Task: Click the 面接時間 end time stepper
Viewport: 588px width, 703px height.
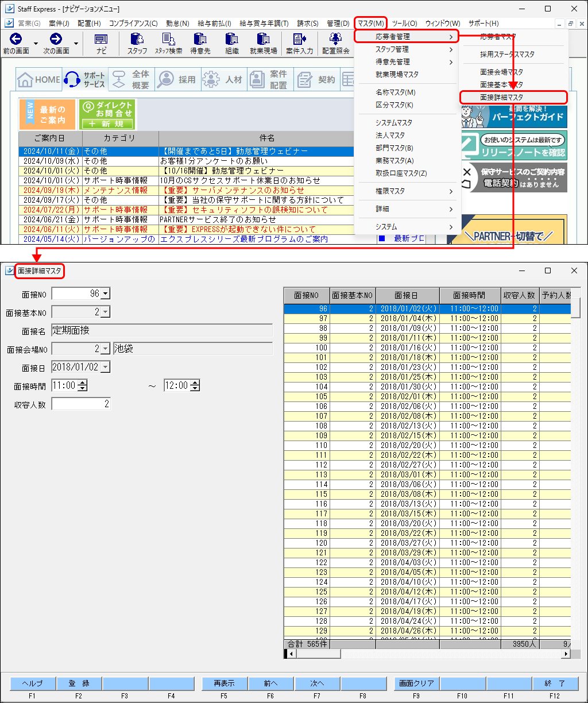Action: [x=195, y=385]
